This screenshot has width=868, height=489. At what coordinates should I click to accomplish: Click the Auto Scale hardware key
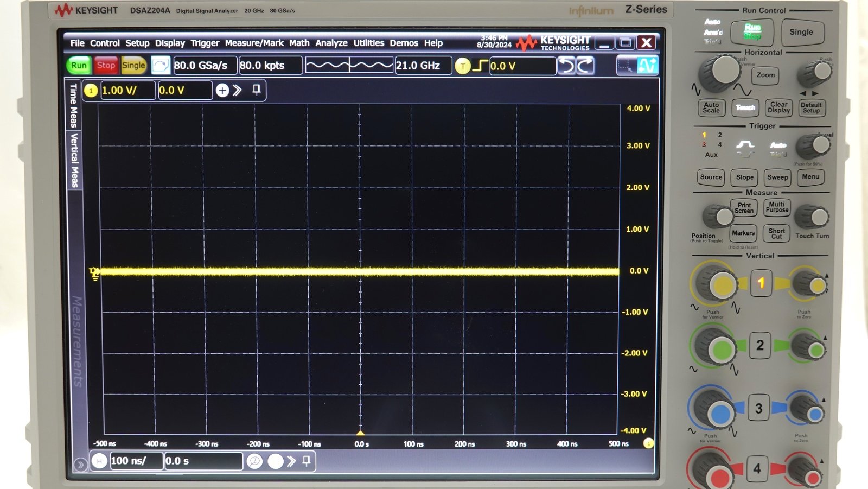pyautogui.click(x=711, y=107)
